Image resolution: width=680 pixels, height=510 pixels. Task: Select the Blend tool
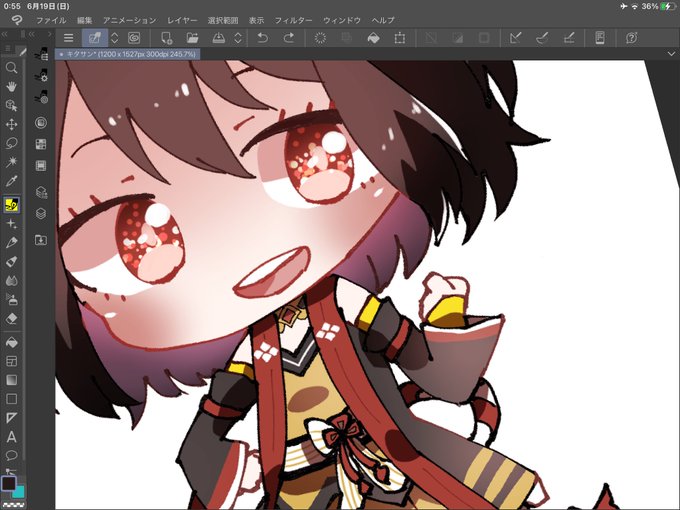[12, 281]
